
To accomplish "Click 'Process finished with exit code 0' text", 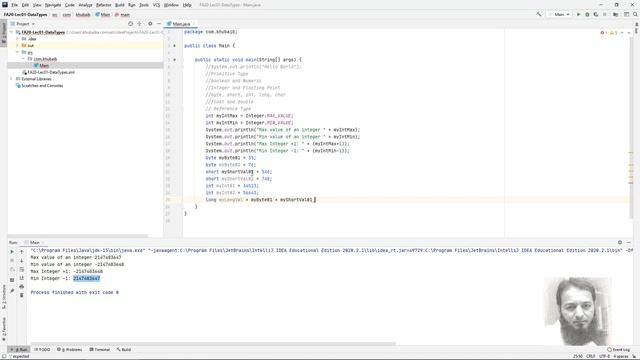I will click(x=75, y=293).
